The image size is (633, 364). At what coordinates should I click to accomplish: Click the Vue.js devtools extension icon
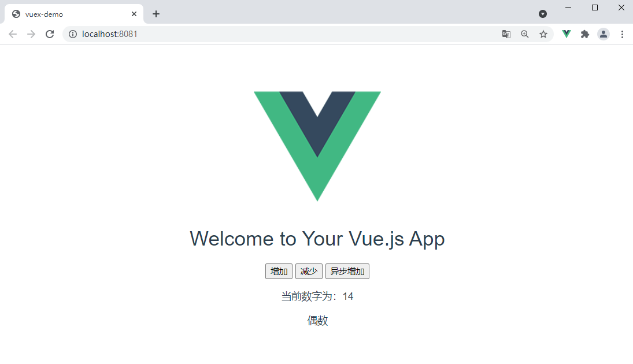[567, 34]
